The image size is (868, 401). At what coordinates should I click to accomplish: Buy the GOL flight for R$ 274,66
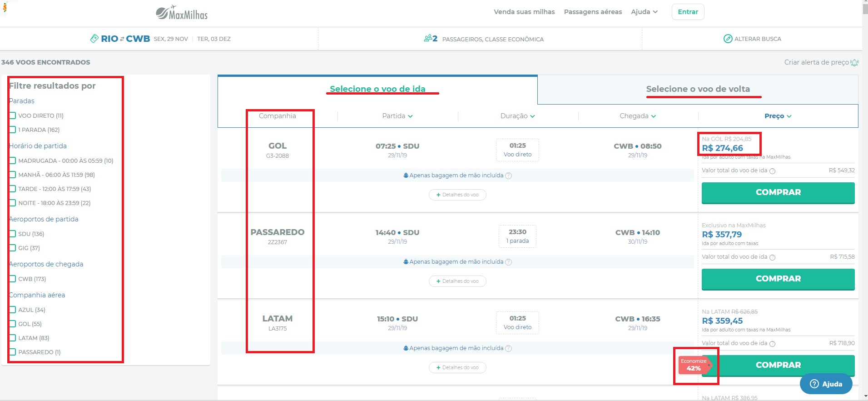(x=778, y=193)
